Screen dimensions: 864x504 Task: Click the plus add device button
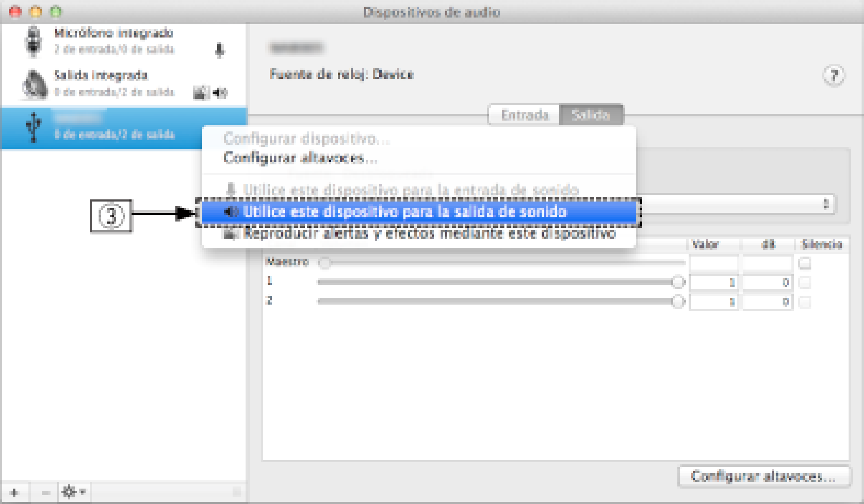click(14, 492)
